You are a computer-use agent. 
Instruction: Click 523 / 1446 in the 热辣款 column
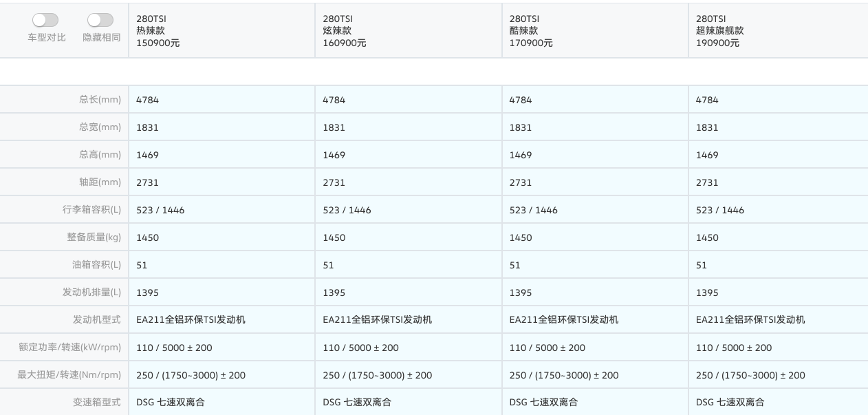pyautogui.click(x=160, y=210)
